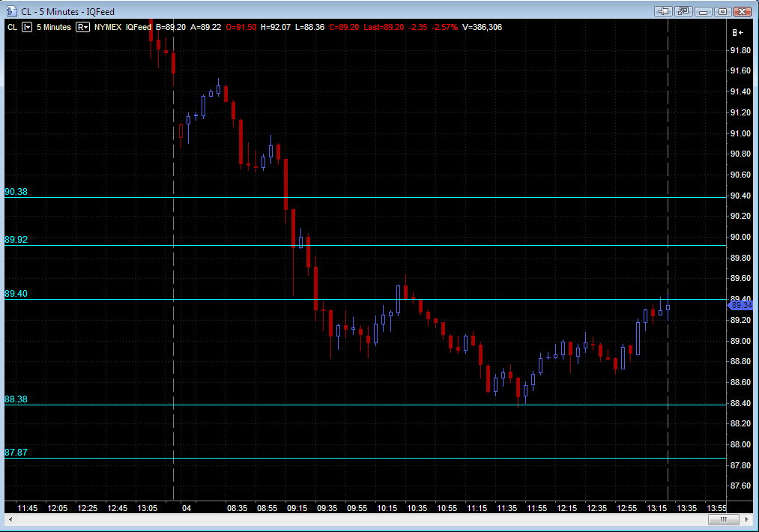Click the 04 date label on time axis
The width and height of the screenshot is (759, 532).
tap(187, 508)
